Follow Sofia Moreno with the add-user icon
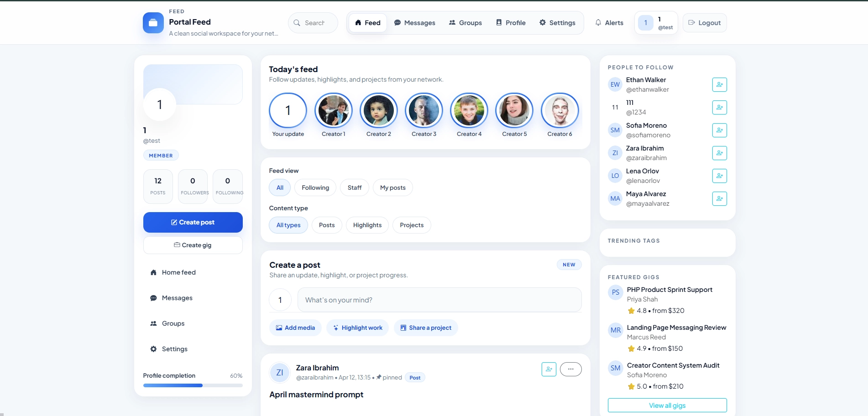The width and height of the screenshot is (868, 416). point(719,130)
